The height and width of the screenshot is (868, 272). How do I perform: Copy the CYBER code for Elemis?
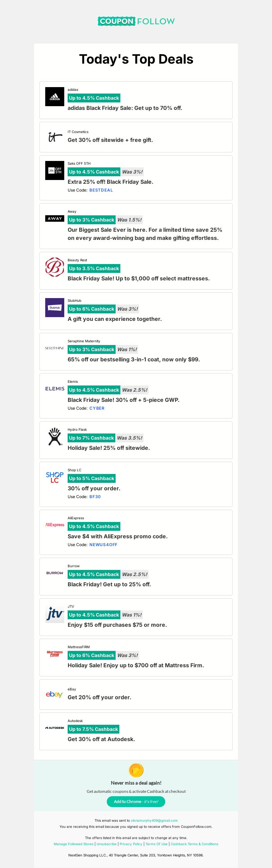click(97, 408)
